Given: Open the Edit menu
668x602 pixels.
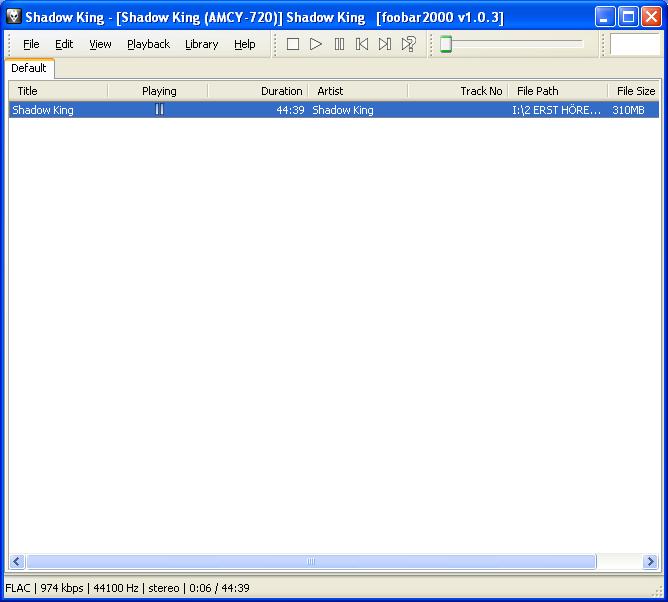Looking at the screenshot, I should (x=64, y=44).
